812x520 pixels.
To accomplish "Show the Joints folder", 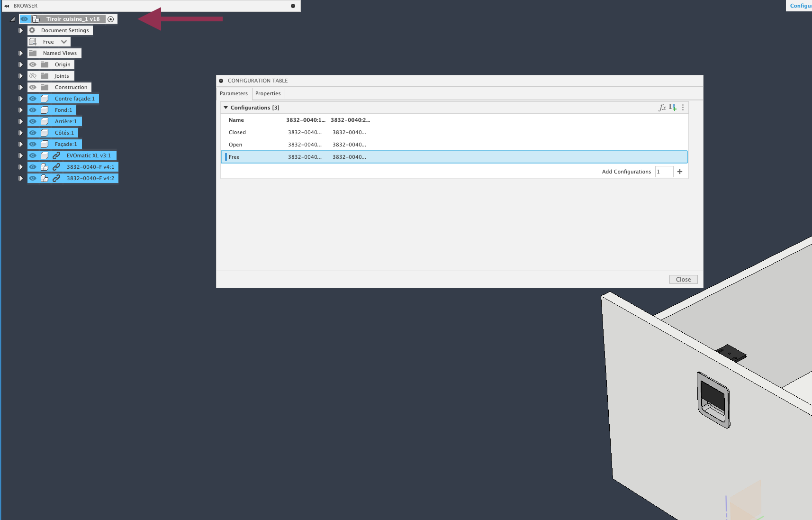I will point(32,75).
